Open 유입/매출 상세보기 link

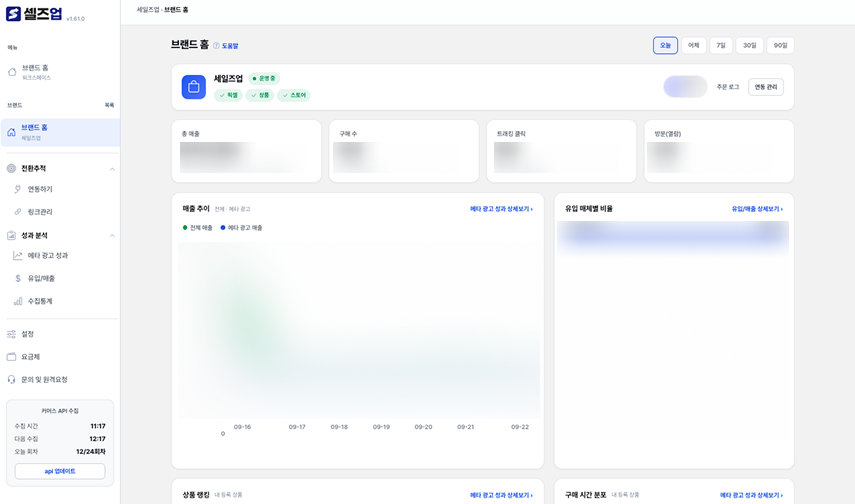[x=757, y=209]
